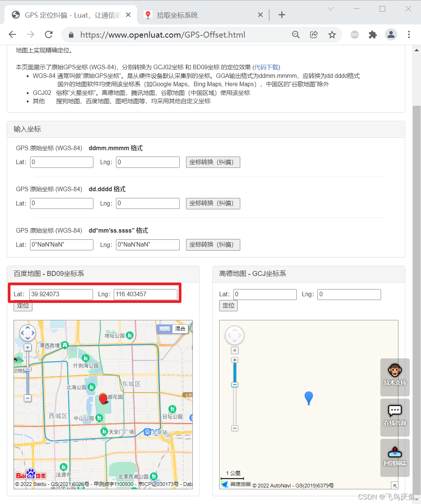The width and height of the screenshot is (421, 504).
Task: Click the red marker on Baidu map
Action: coord(103,399)
